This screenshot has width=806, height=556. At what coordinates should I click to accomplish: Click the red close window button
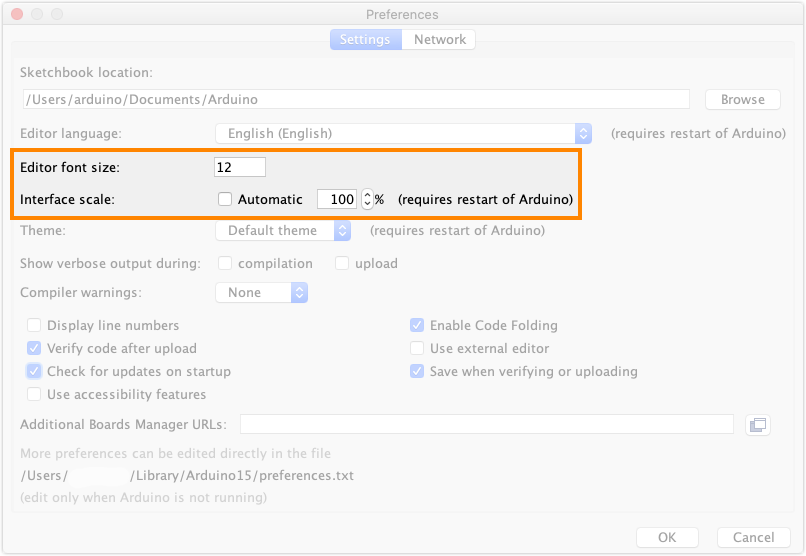point(18,15)
